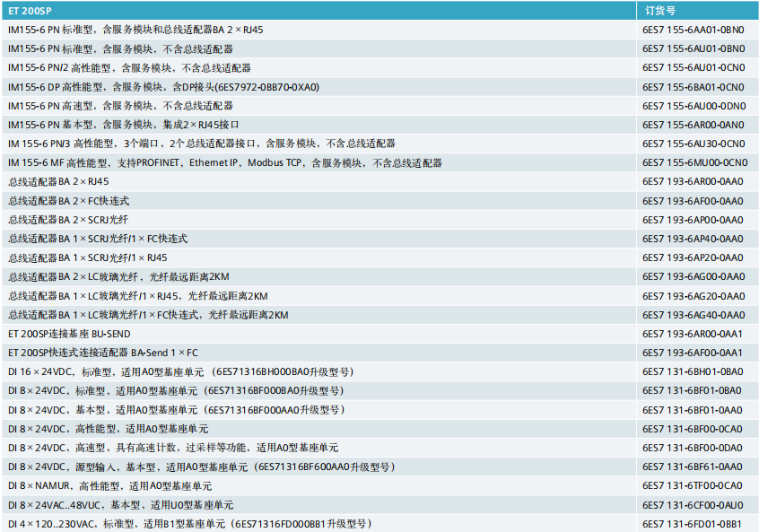Select order number 6ES7 131-6BF00-0CA0

(x=693, y=429)
